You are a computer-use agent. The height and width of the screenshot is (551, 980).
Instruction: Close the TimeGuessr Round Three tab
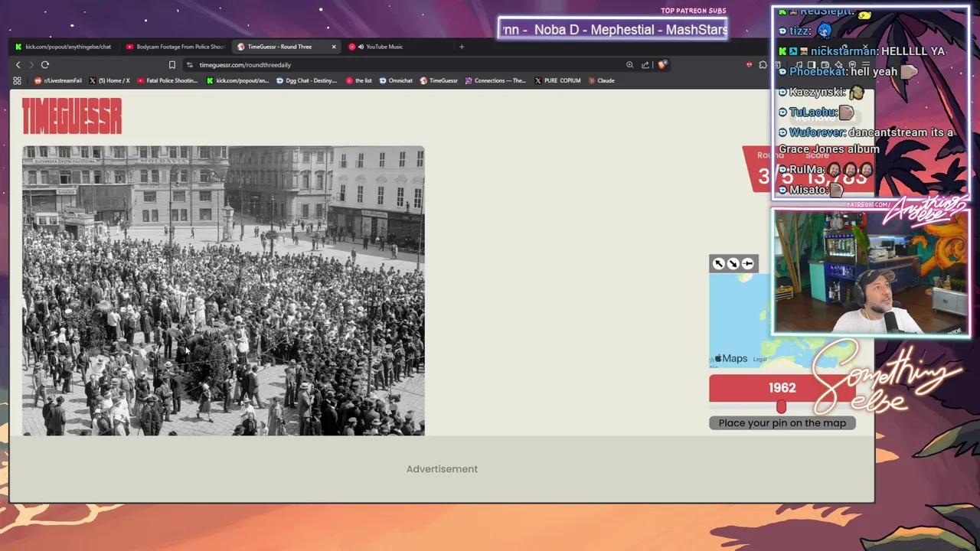click(334, 47)
